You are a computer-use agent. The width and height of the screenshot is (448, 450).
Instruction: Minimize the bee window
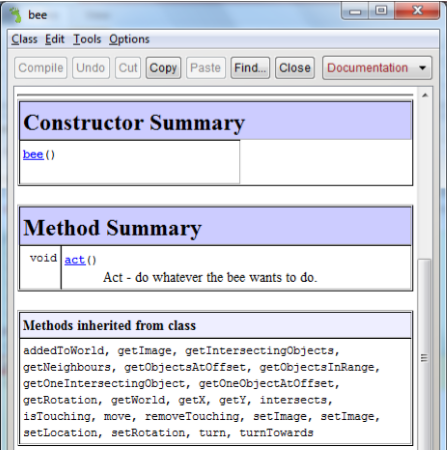coord(355,11)
